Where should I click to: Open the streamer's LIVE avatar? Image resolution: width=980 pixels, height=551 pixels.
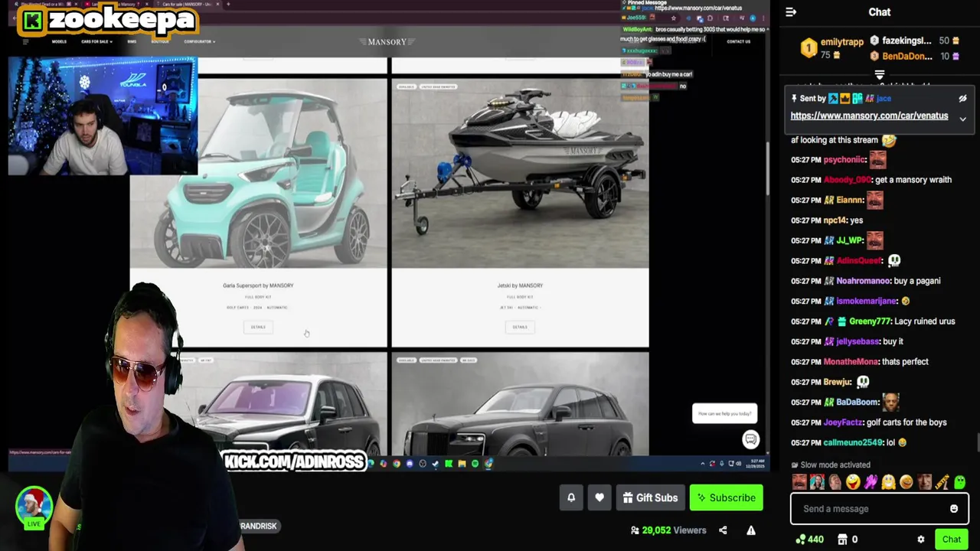pos(34,507)
